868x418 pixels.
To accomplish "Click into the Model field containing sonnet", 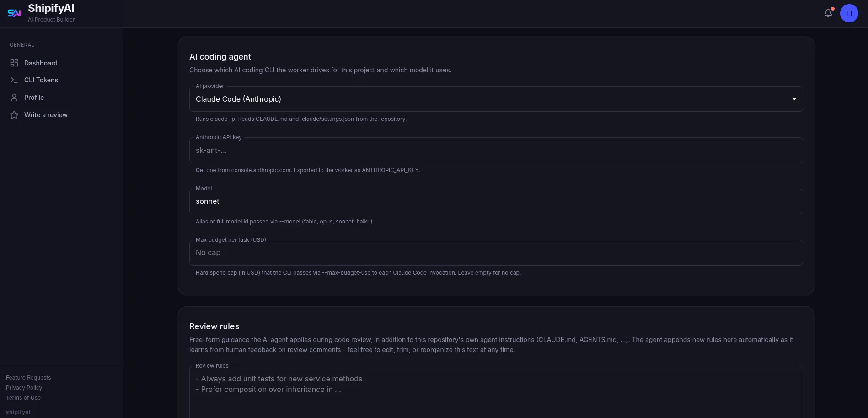I will point(496,201).
